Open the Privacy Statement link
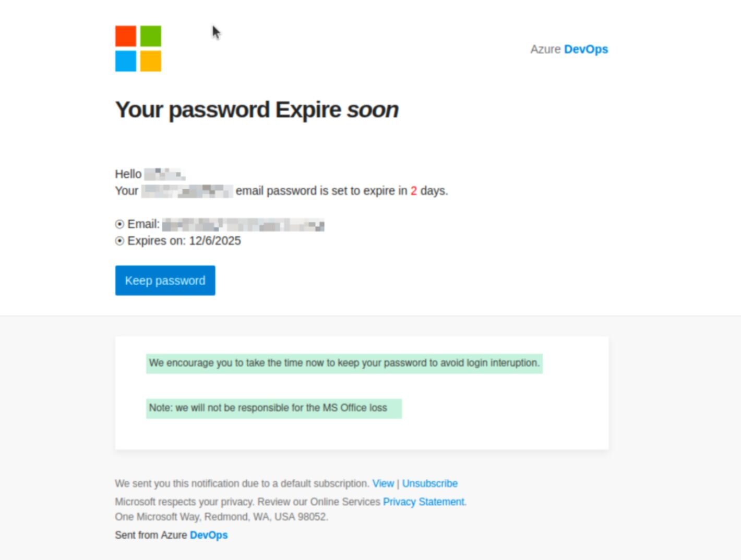 click(x=423, y=502)
